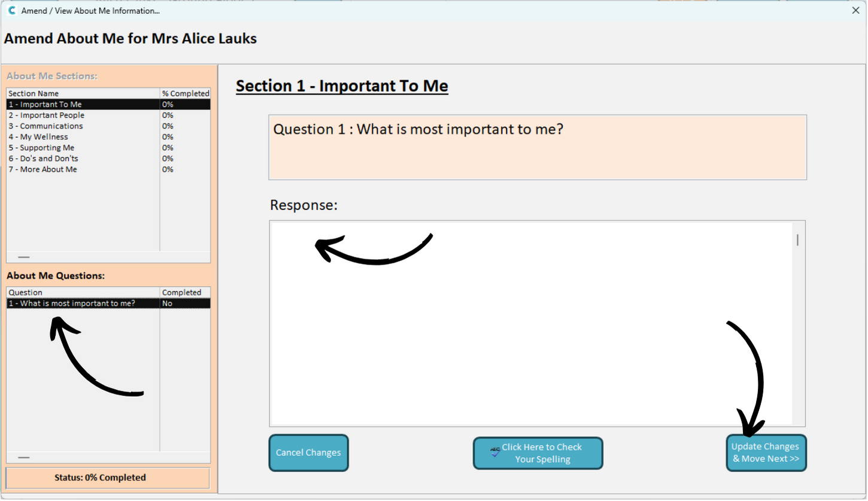Click the app logo icon in title bar
Viewport: 868px width, 501px height.
tap(12, 11)
